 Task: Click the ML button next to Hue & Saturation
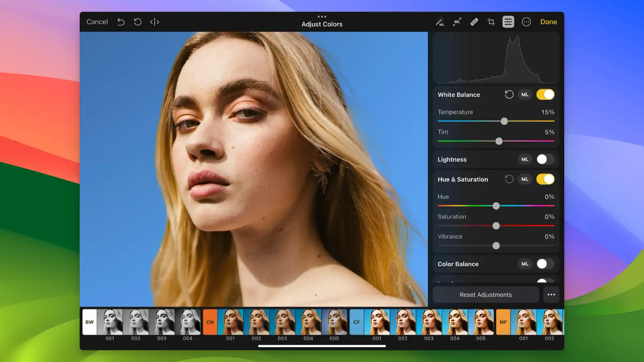tap(524, 179)
